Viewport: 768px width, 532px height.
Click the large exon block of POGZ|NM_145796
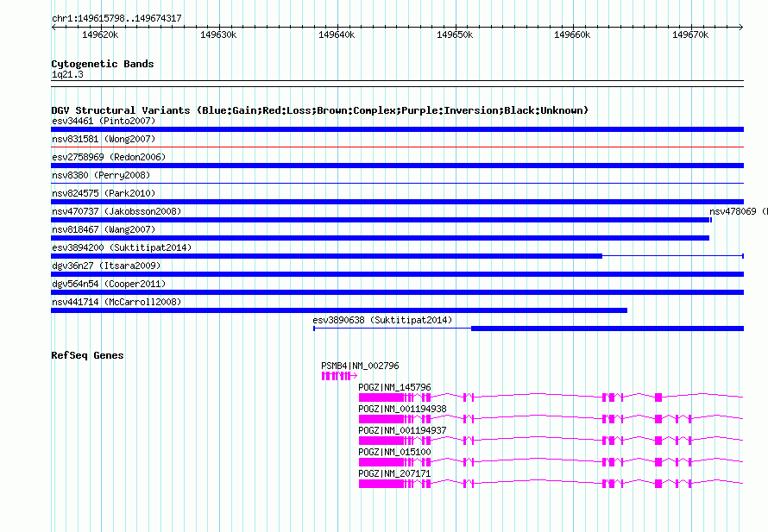(x=381, y=397)
